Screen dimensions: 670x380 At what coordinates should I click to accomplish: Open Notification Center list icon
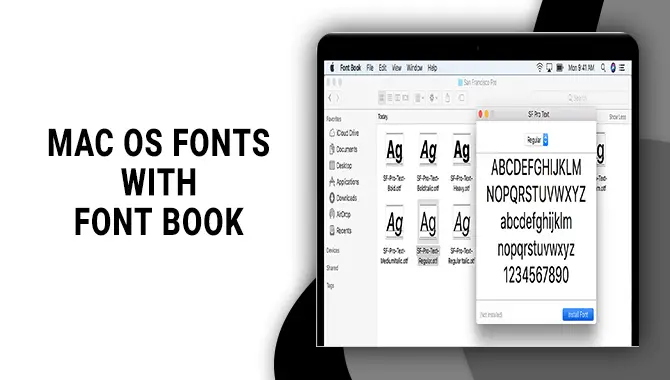(x=622, y=68)
